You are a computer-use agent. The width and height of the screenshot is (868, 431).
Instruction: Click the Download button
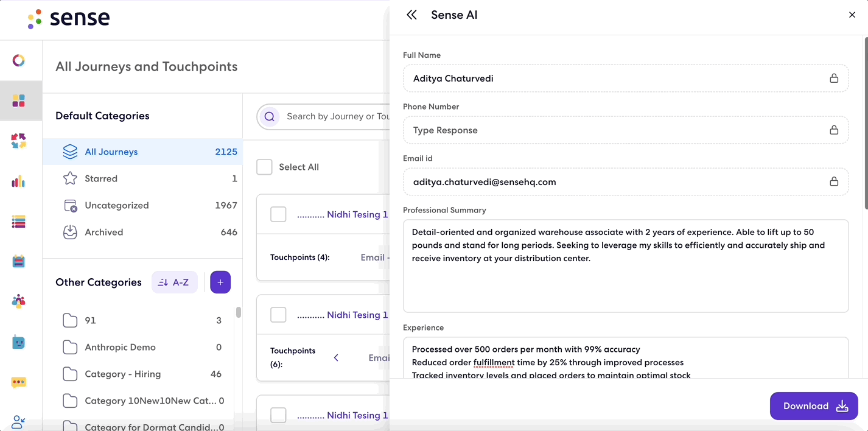pos(814,406)
